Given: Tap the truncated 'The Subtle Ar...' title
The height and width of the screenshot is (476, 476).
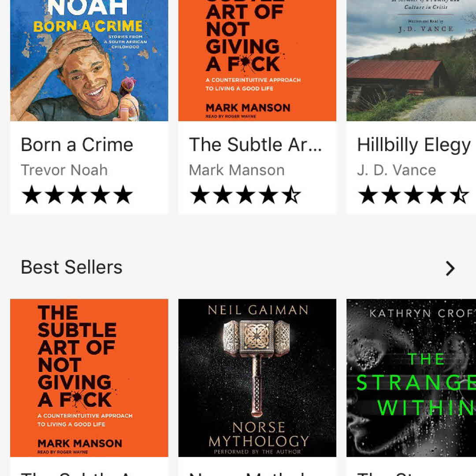Looking at the screenshot, I should pyautogui.click(x=255, y=145).
